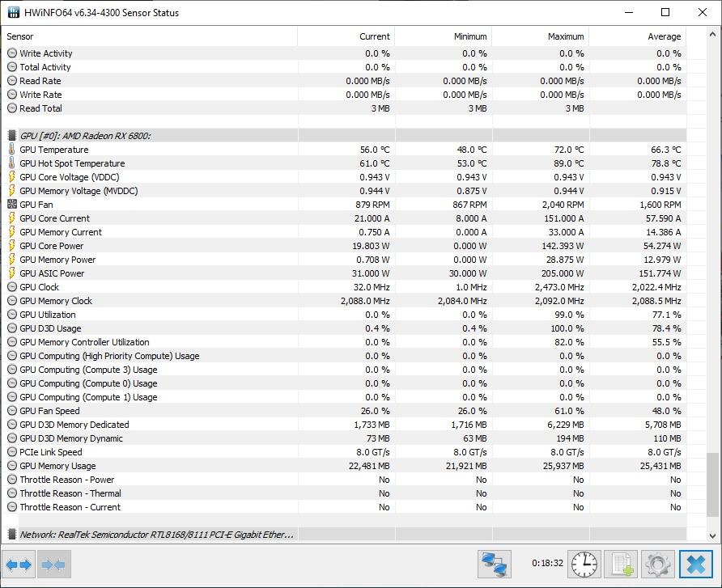Click the 72.0 °C maximum temperature value

569,150
